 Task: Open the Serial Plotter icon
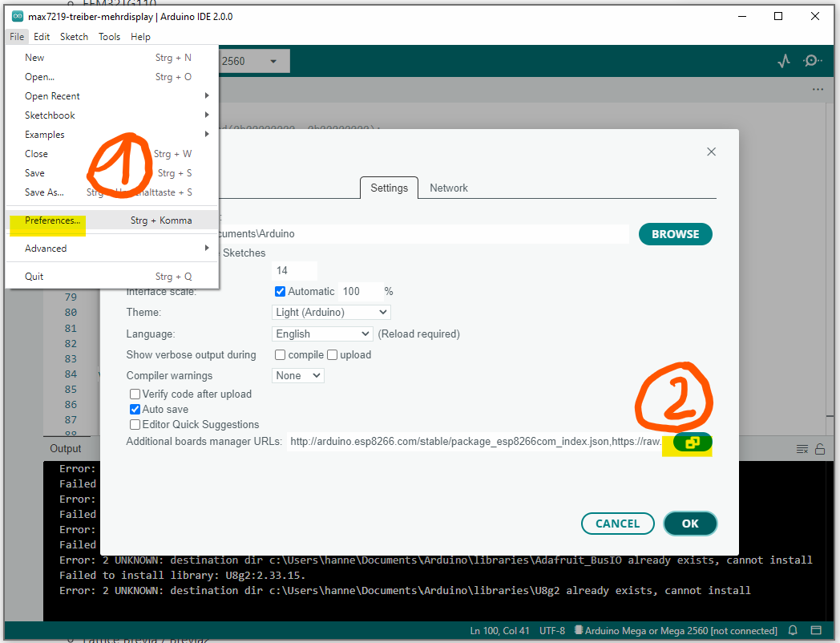coord(784,61)
